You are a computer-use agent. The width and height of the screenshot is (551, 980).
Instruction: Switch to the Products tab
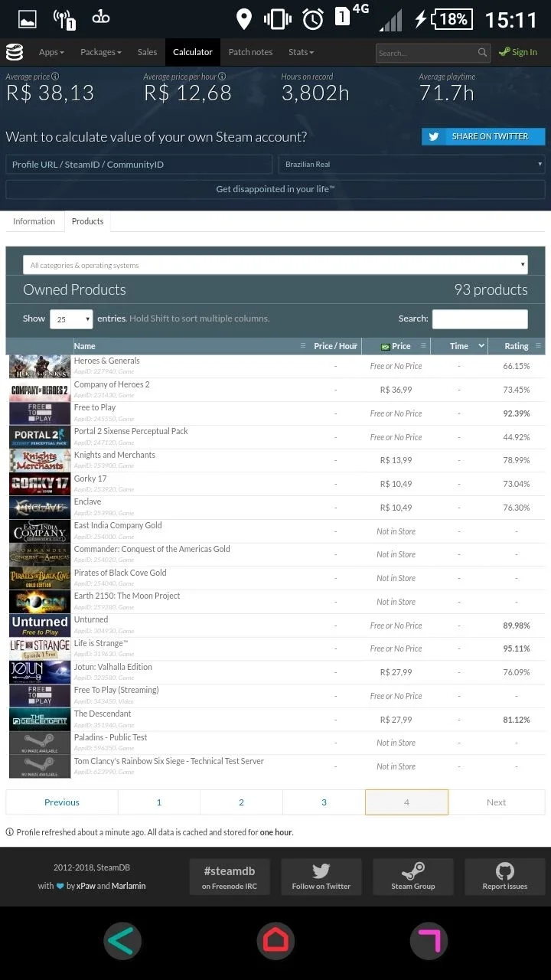(x=88, y=221)
